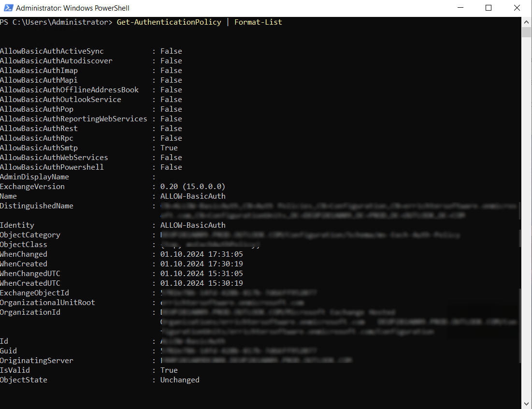Select the DistinguishedName property name
Image resolution: width=532 pixels, height=409 pixels.
37,206
